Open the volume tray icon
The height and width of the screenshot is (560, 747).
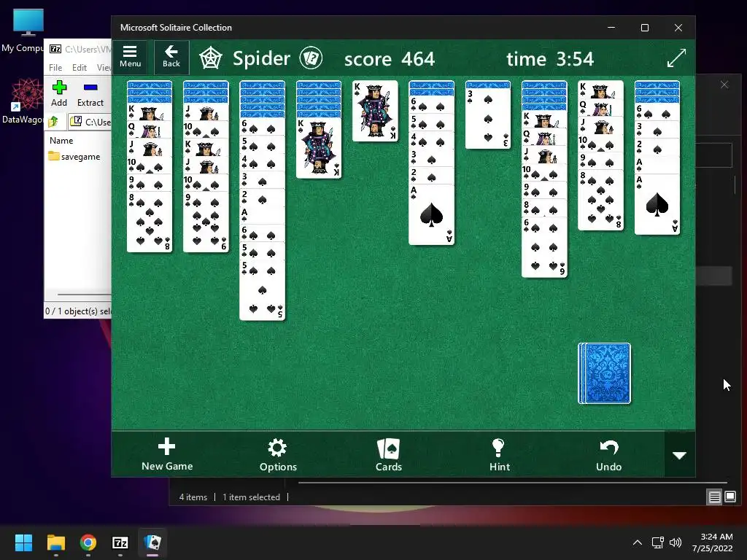click(x=675, y=542)
